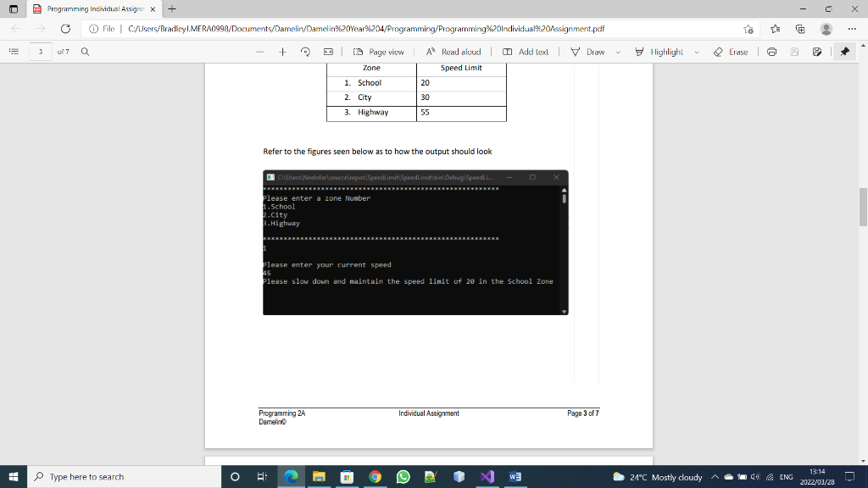Select the Add text tool

pos(526,52)
